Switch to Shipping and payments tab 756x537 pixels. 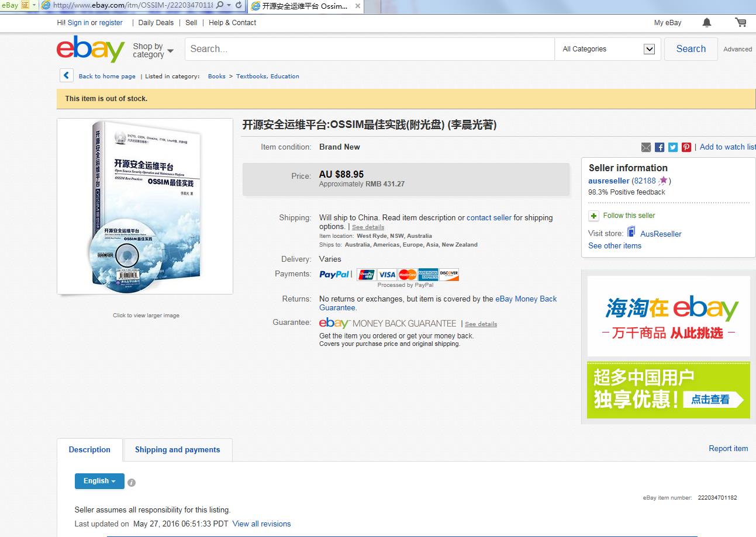coord(177,449)
